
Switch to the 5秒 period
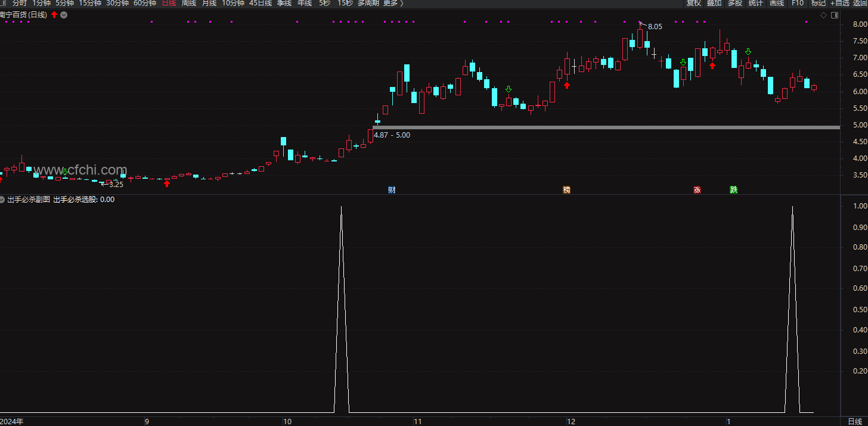pyautogui.click(x=324, y=4)
